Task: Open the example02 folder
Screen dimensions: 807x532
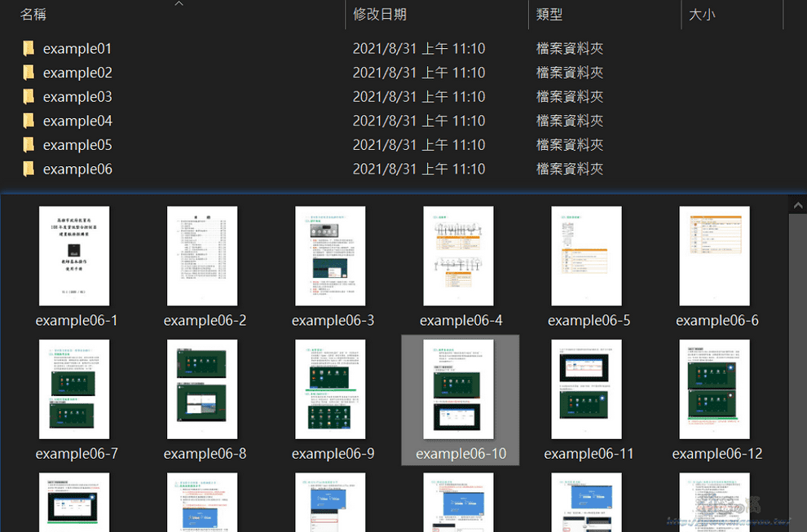Action: coord(77,72)
